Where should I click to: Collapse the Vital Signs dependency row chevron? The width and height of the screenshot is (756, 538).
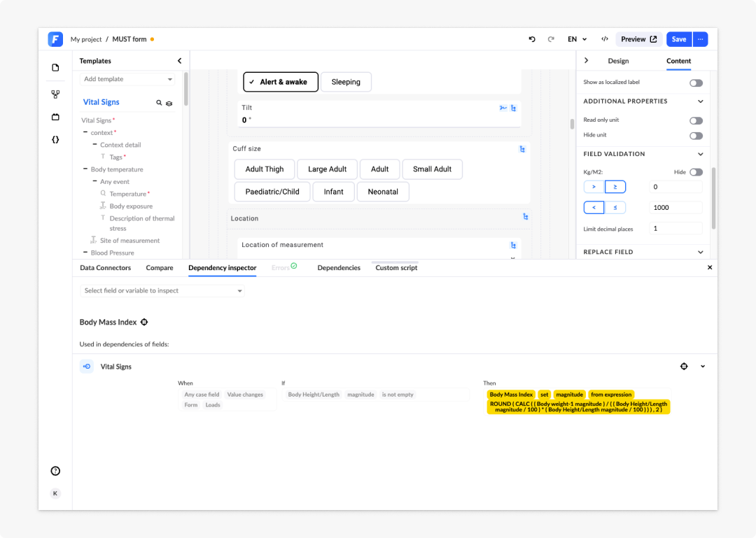tap(703, 367)
